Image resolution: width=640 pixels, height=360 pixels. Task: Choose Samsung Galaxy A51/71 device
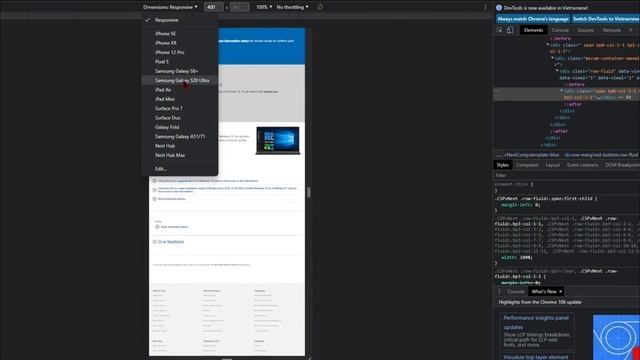180,137
